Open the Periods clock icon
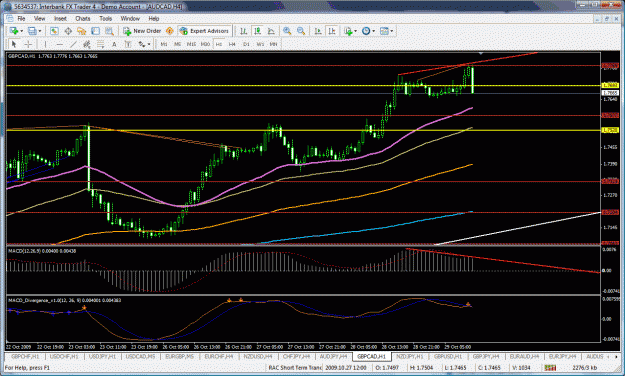 pos(366,31)
